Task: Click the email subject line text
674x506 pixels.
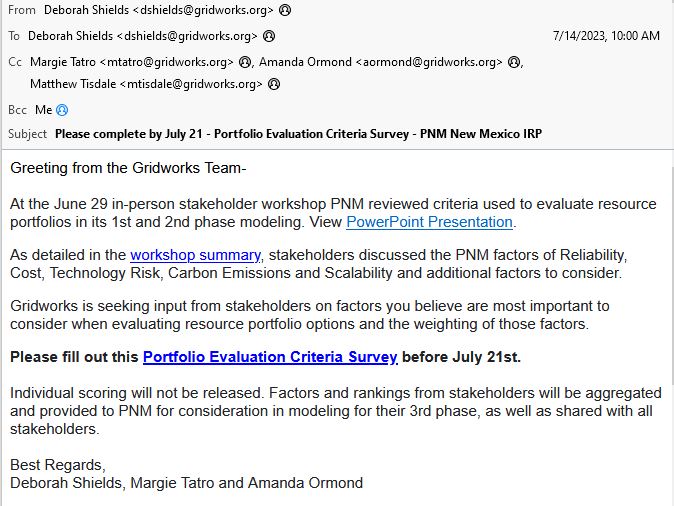Action: pyautogui.click(x=298, y=134)
